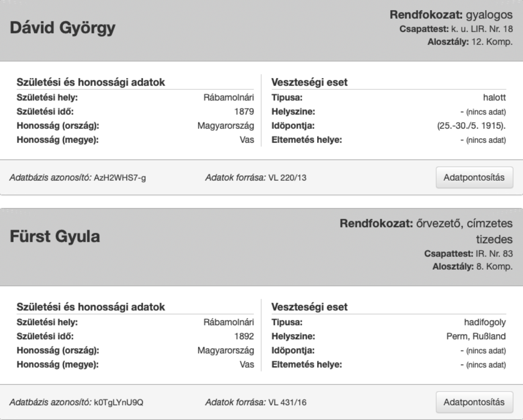Click Adatpontosítás button for Fürst Gyula
The image size is (523, 420).
coord(474,402)
